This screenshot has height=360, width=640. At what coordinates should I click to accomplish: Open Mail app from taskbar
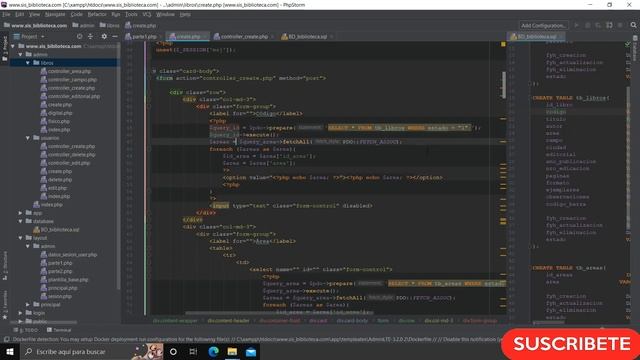[x=251, y=351]
